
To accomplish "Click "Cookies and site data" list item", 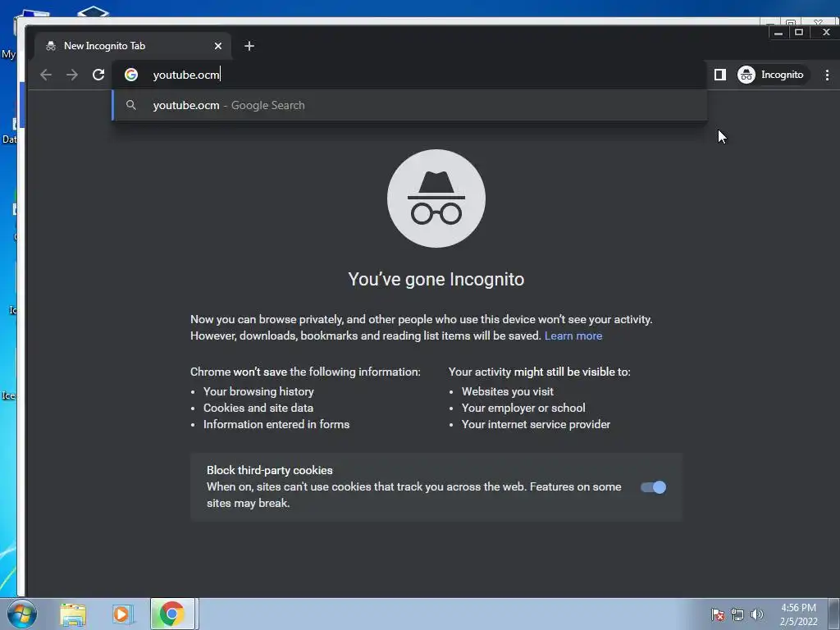I will pyautogui.click(x=258, y=409).
